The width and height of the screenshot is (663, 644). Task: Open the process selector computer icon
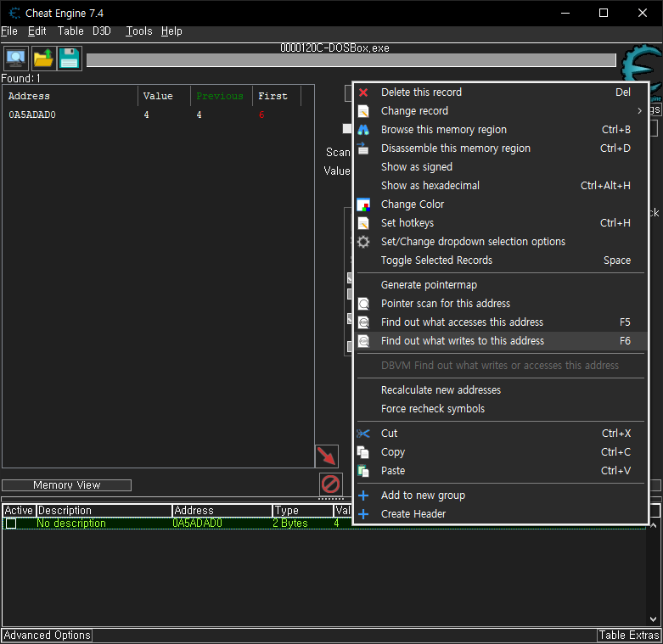pyautogui.click(x=16, y=59)
